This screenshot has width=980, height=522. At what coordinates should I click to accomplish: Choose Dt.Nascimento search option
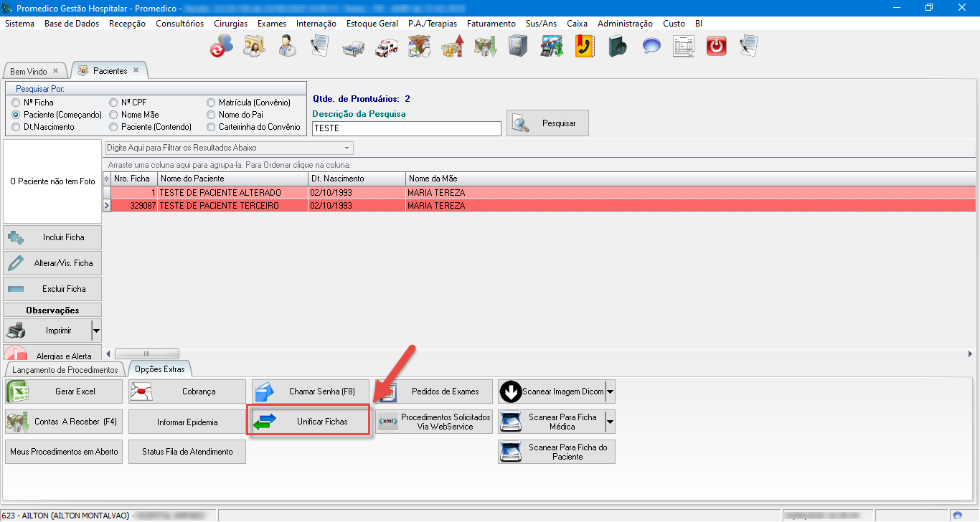click(16, 127)
